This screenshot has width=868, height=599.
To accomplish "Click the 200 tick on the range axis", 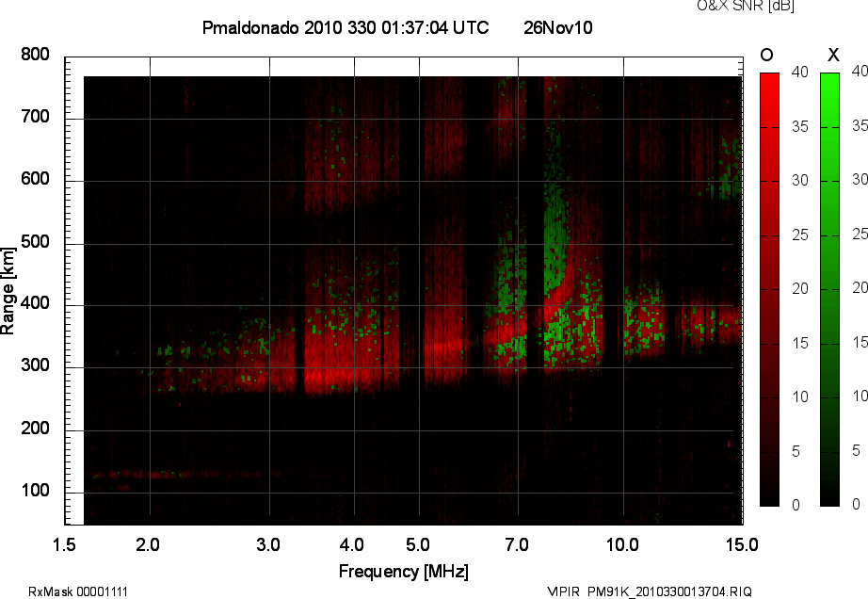I will click(36, 429).
